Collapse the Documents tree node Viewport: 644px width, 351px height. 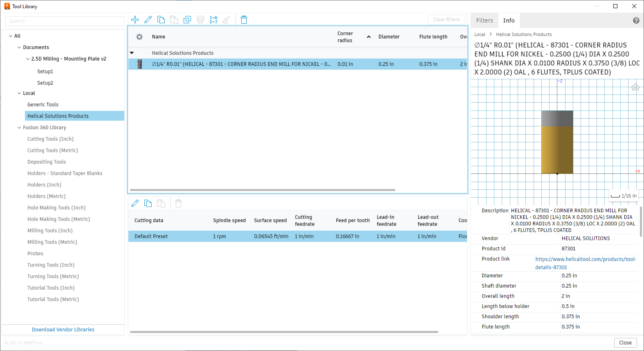(19, 47)
